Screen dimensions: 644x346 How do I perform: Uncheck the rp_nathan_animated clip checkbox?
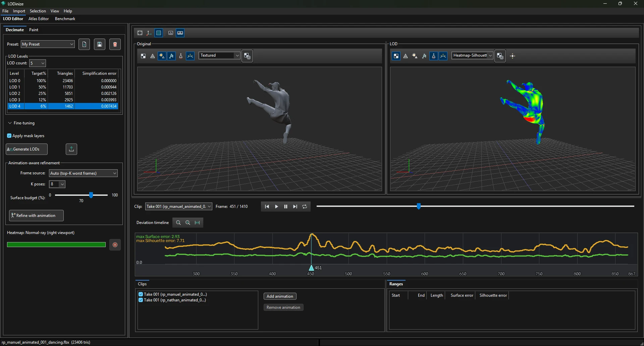(141, 300)
